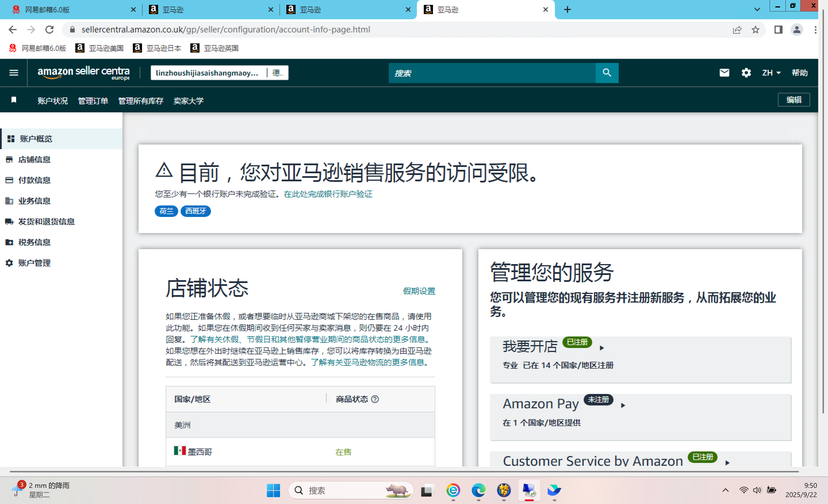The image size is (828, 504).
Task: Click the bookmark flag icon
Action: [x=14, y=100]
